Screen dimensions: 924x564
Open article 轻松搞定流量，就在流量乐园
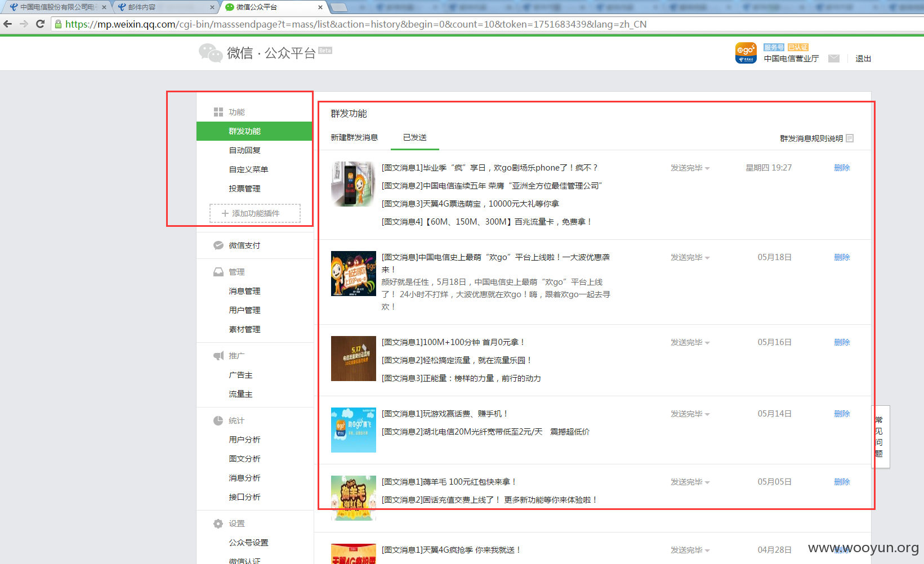(x=457, y=360)
